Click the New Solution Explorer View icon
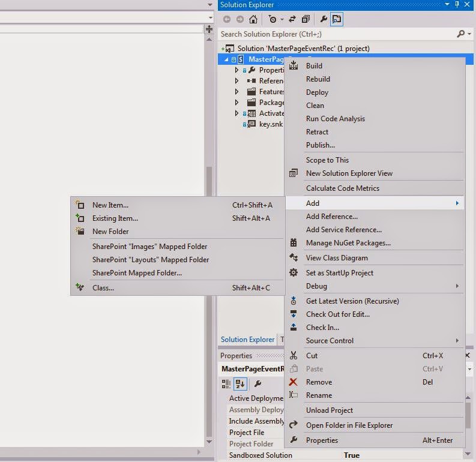Screen dimensions: 476x462 (x=294, y=173)
